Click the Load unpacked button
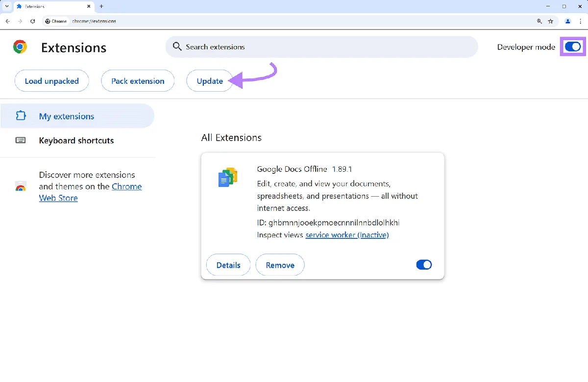 point(52,81)
